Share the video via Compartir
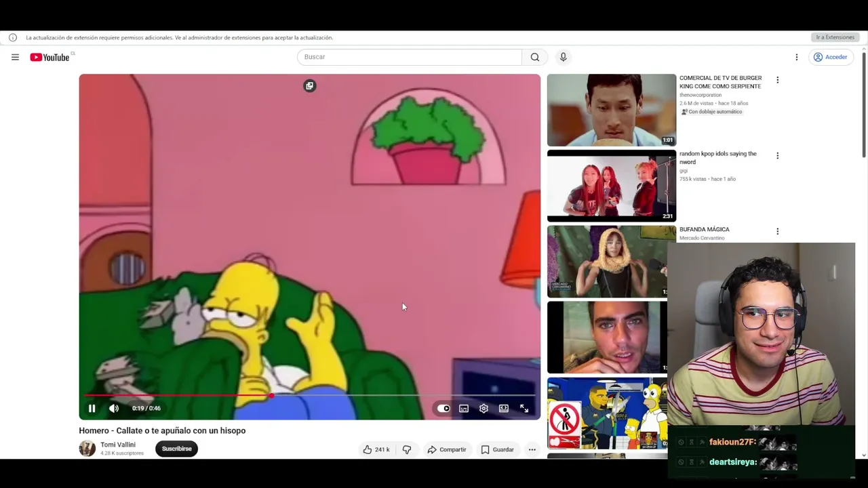 tap(446, 449)
